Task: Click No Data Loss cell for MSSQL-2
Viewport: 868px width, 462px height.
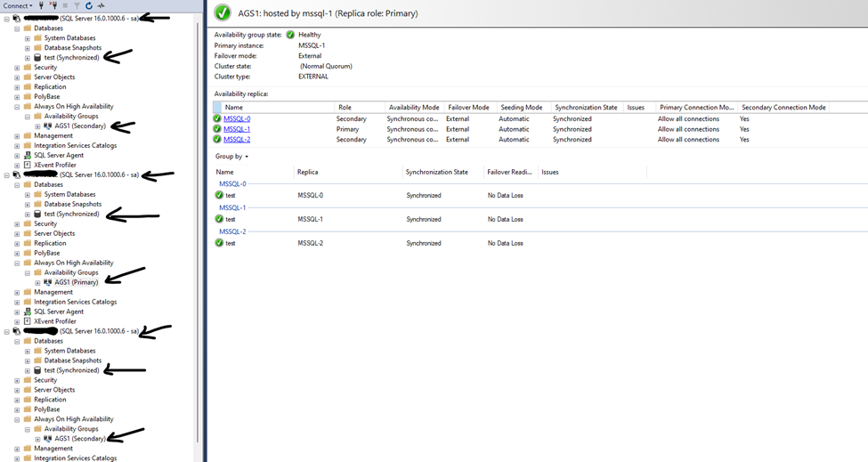Action: pos(505,243)
